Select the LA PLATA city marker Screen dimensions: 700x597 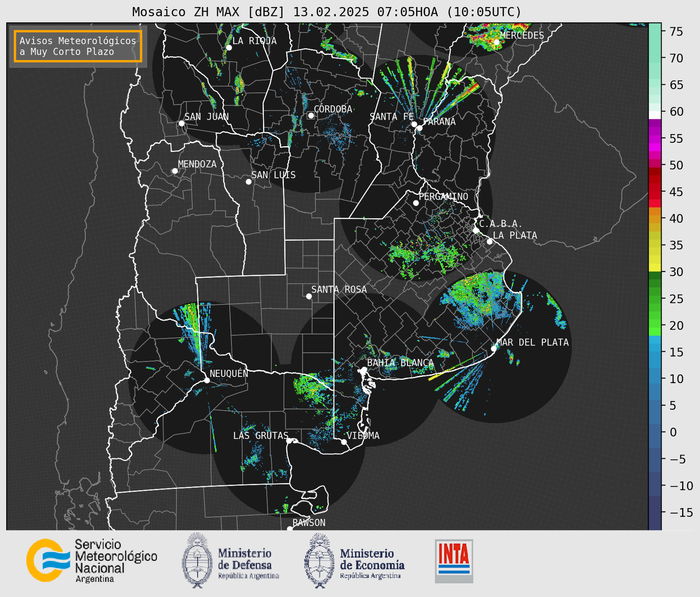(490, 242)
